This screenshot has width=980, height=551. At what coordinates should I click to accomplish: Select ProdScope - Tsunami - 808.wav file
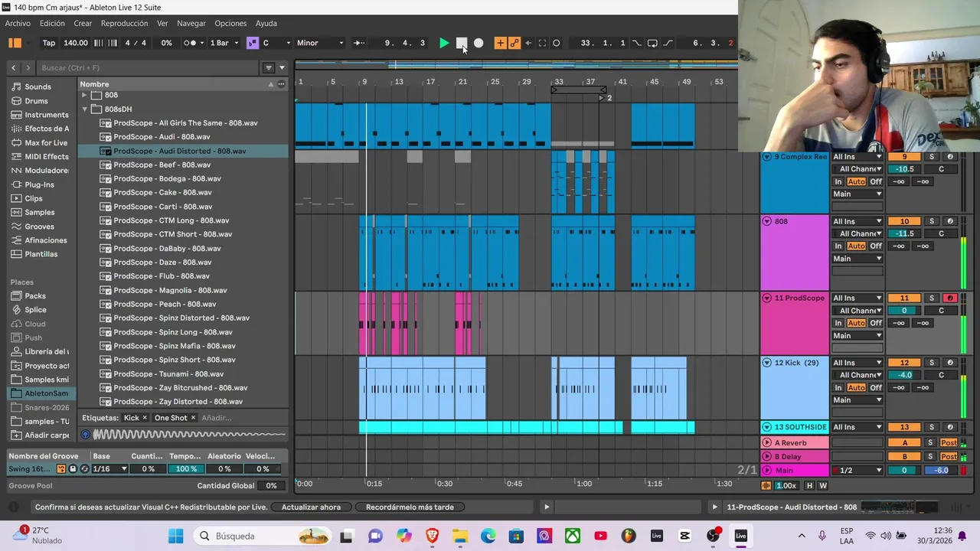click(168, 373)
